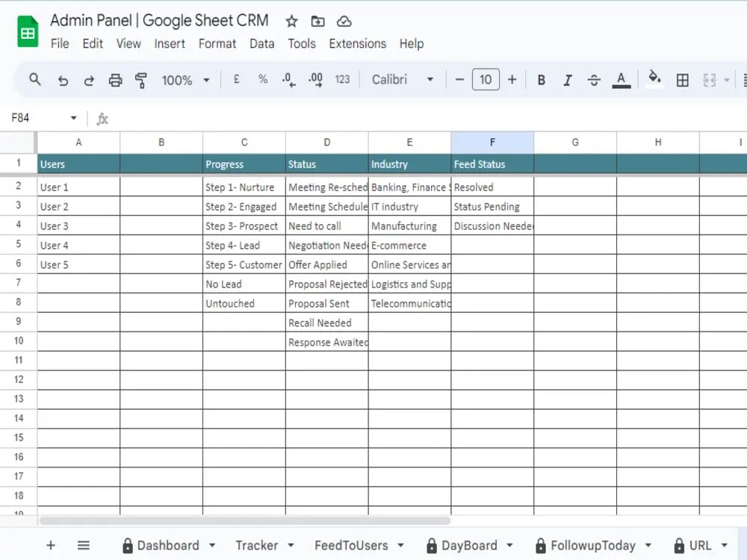This screenshot has height=560, width=747.
Task: Expand the DayBoard tab options arrow
Action: [x=509, y=545]
